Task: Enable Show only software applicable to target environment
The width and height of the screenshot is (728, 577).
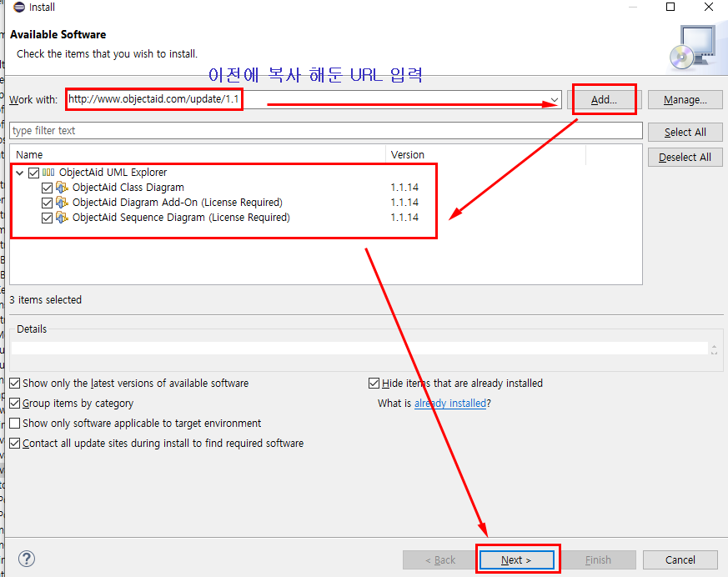Action: [x=15, y=423]
